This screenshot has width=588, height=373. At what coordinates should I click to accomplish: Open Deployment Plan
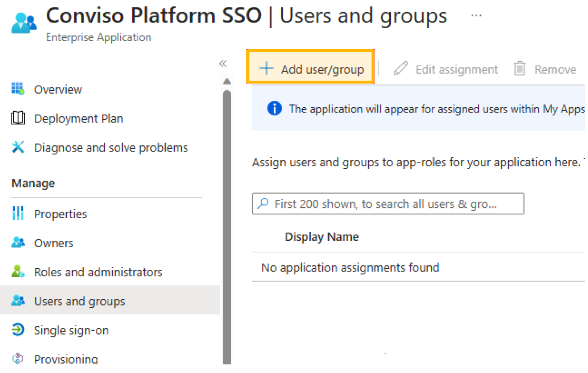click(x=79, y=119)
